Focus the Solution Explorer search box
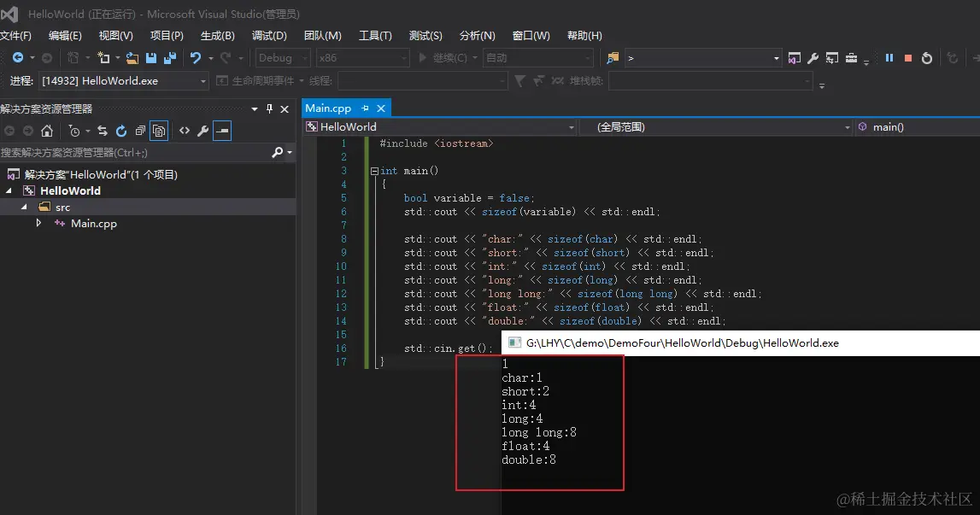Viewport: 980px width, 515px height. [x=134, y=153]
